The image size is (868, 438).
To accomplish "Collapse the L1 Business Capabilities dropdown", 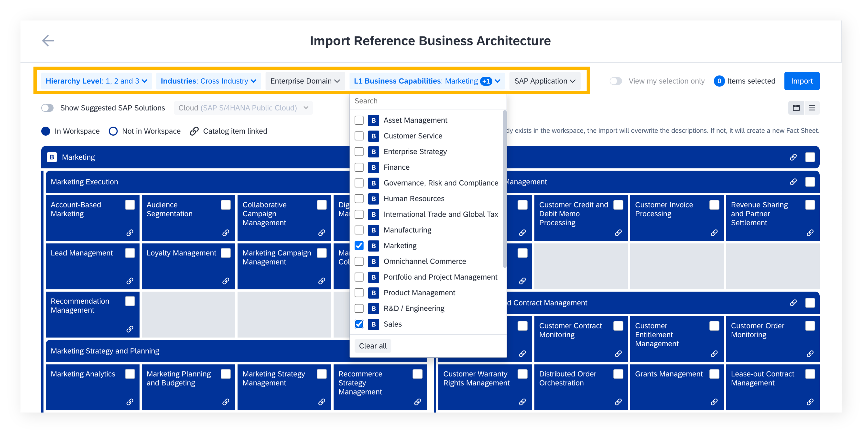I will (427, 81).
